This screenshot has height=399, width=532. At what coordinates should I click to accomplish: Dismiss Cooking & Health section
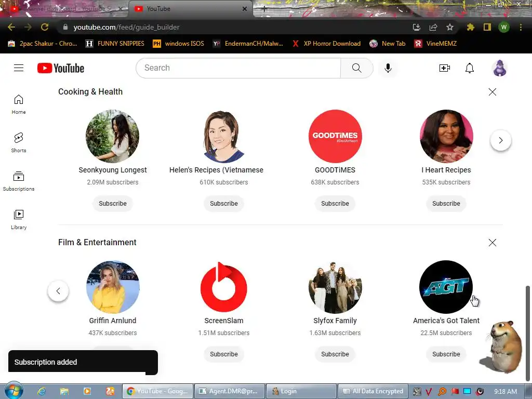pos(493,92)
